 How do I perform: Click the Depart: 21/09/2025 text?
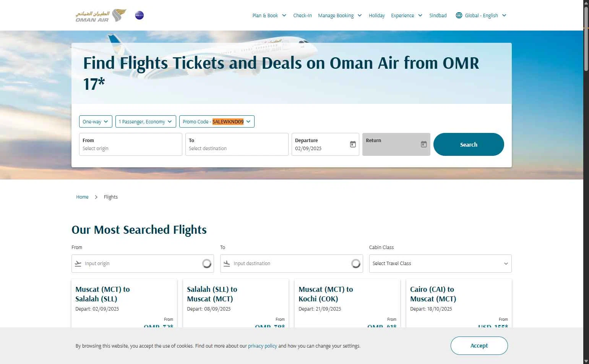320,309
